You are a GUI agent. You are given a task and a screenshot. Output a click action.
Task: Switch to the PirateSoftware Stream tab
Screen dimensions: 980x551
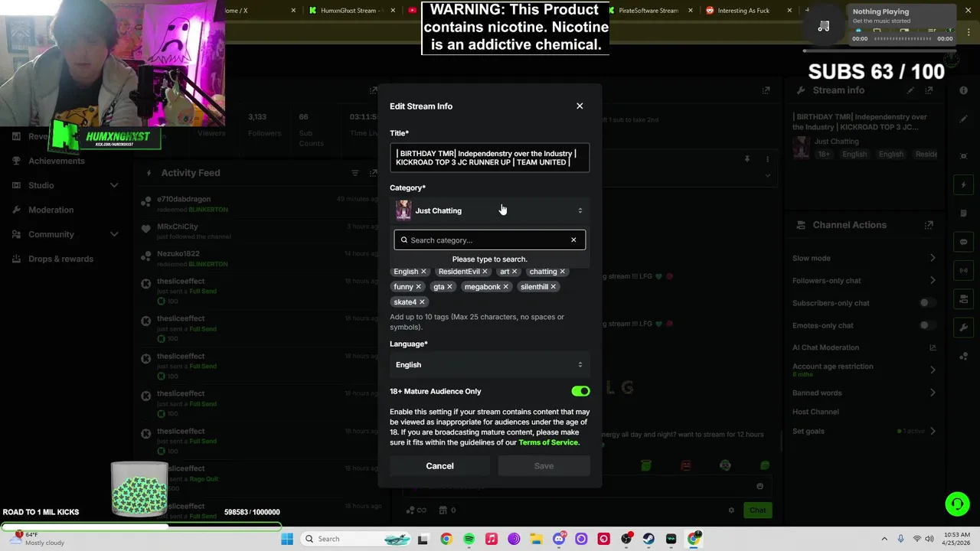[648, 11]
